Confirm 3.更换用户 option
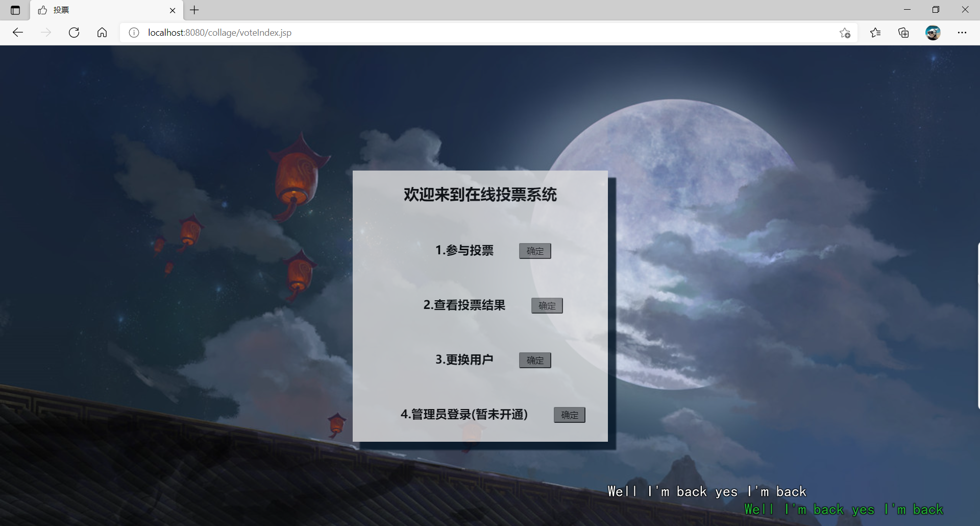Image resolution: width=980 pixels, height=526 pixels. pyautogui.click(x=535, y=360)
